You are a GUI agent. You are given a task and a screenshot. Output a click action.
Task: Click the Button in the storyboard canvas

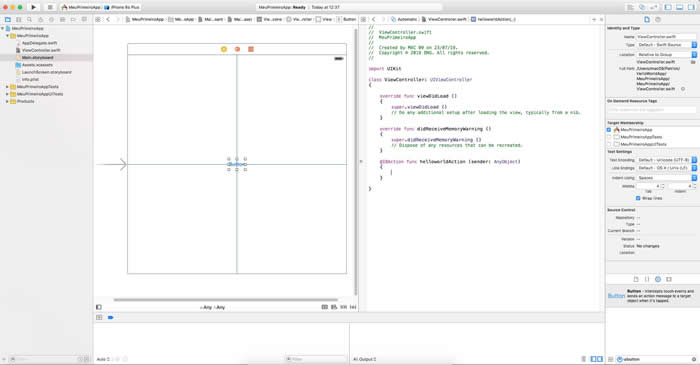click(x=237, y=164)
